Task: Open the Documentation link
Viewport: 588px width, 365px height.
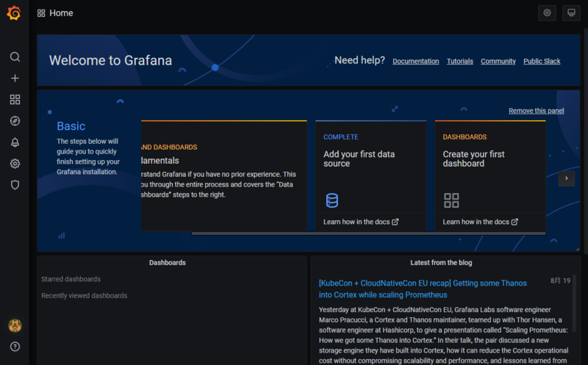Action: pyautogui.click(x=415, y=61)
